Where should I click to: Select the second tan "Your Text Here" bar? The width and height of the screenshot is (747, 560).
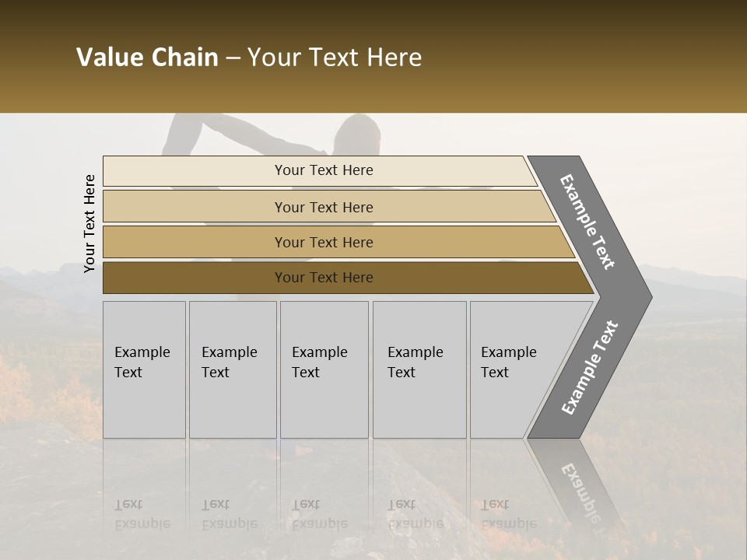click(323, 207)
